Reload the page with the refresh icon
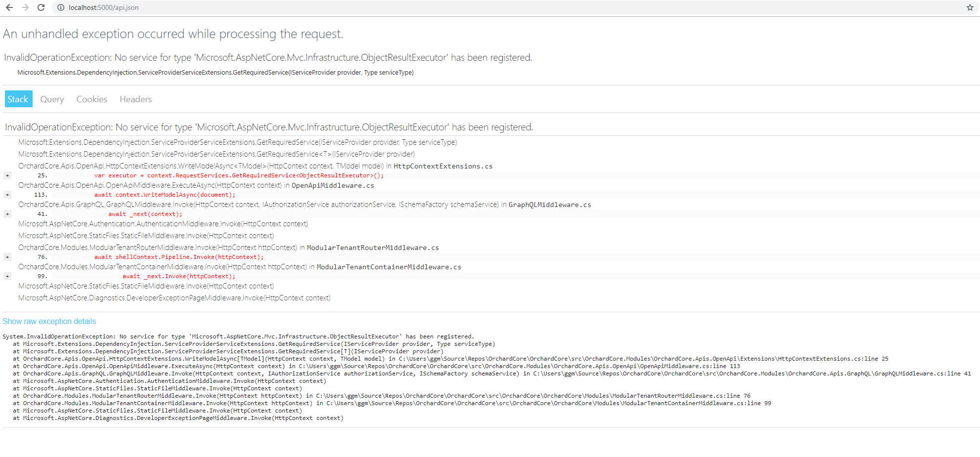Viewport: 980px width, 457px height. pos(41,7)
